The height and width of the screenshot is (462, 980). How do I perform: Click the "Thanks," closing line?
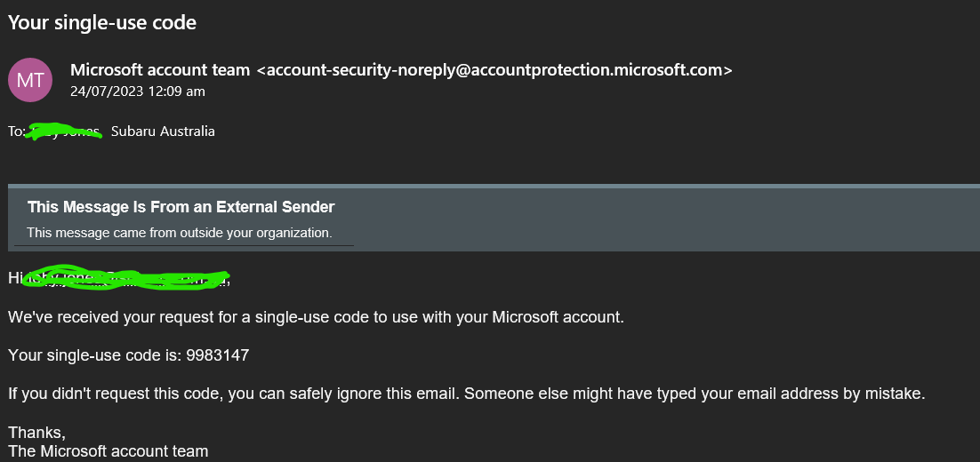coord(36,433)
